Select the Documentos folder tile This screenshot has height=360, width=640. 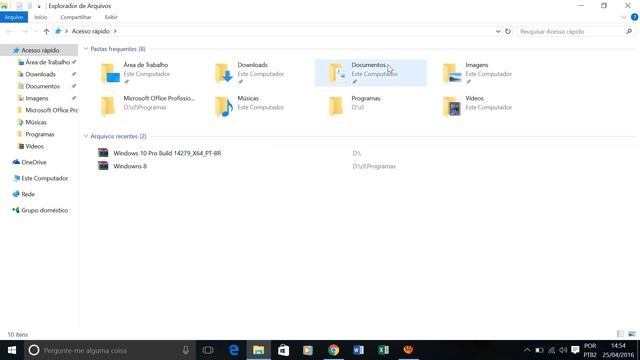[371, 73]
